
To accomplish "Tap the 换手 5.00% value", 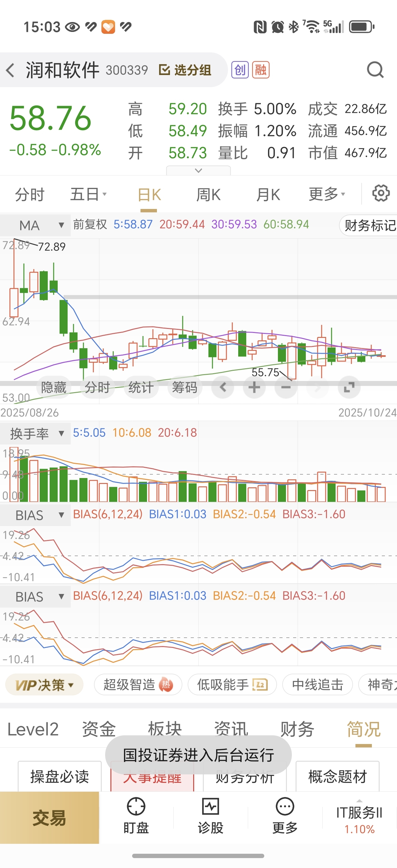I will point(275,109).
